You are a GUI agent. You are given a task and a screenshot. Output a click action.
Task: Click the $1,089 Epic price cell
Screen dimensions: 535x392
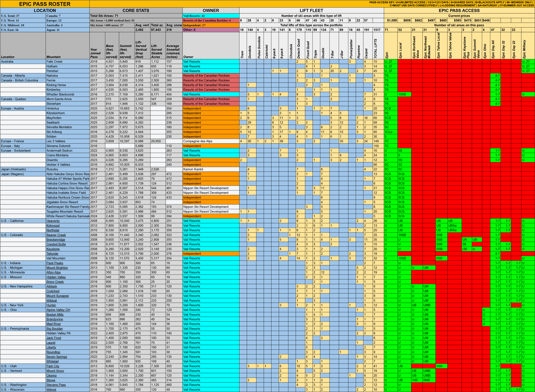point(392,20)
